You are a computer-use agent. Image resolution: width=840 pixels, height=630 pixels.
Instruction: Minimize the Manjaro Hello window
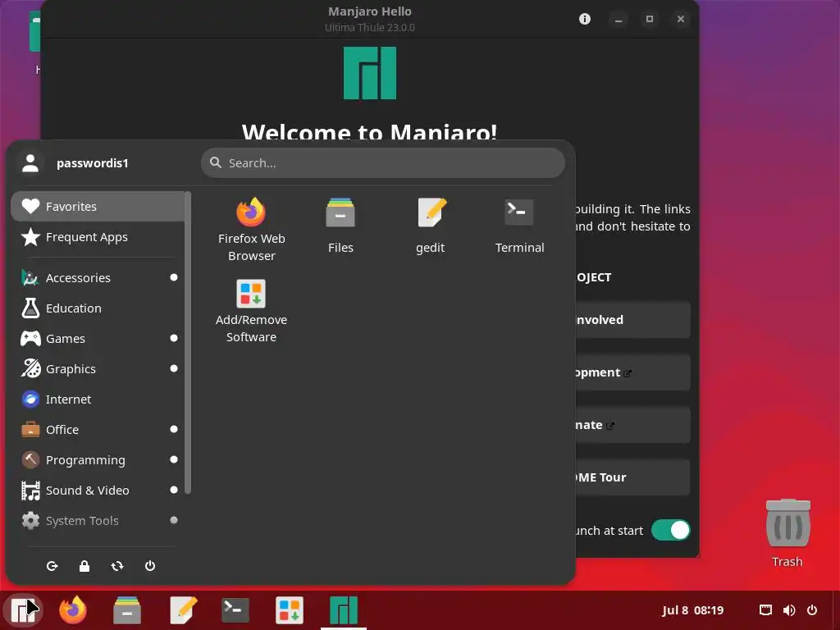click(x=618, y=20)
